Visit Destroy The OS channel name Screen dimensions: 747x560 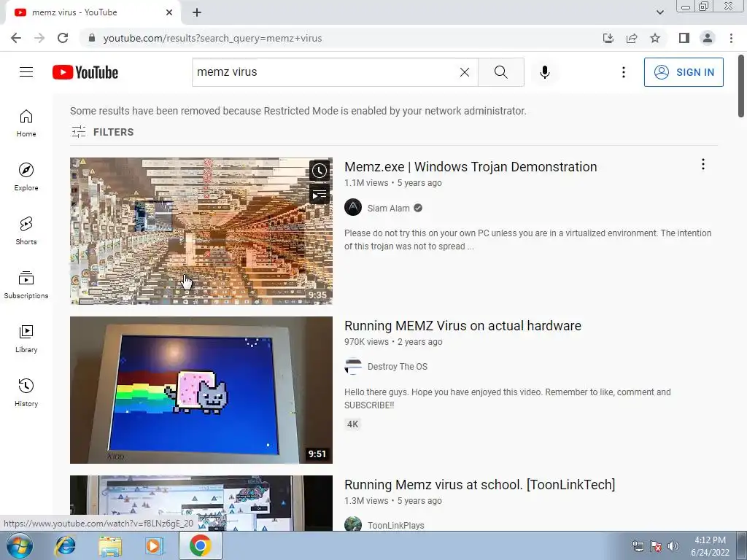(398, 367)
